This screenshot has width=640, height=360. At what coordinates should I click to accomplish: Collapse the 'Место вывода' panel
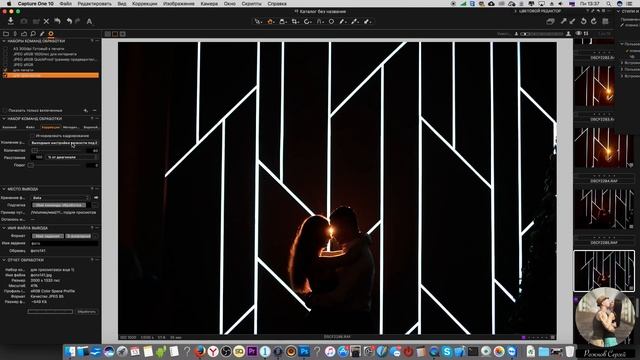pos(4,189)
